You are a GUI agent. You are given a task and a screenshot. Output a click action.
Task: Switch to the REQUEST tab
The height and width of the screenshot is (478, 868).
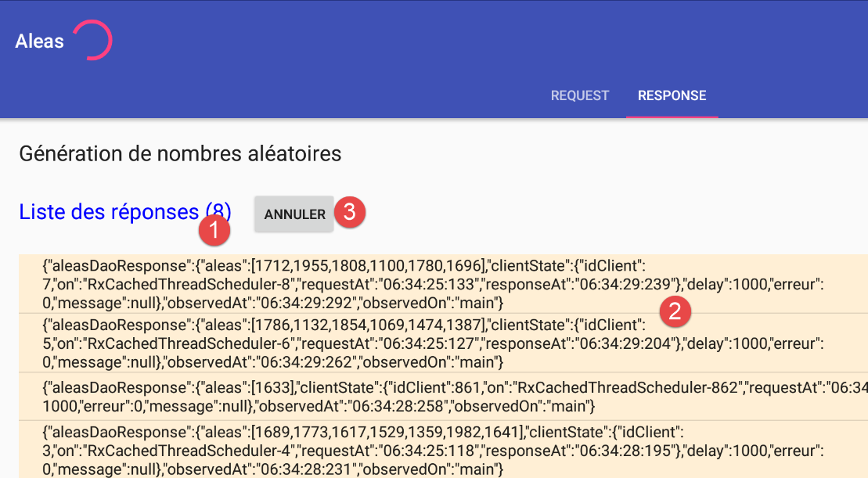point(579,95)
